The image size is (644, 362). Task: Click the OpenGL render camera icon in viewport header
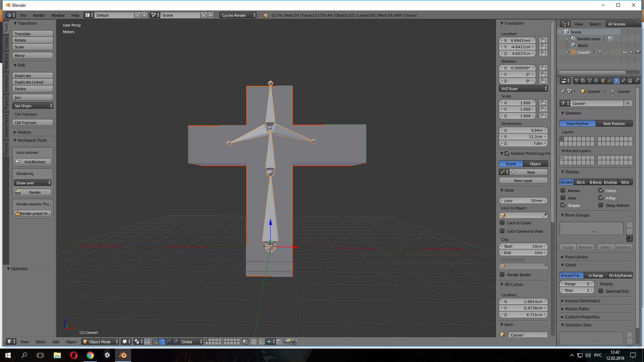click(x=287, y=342)
